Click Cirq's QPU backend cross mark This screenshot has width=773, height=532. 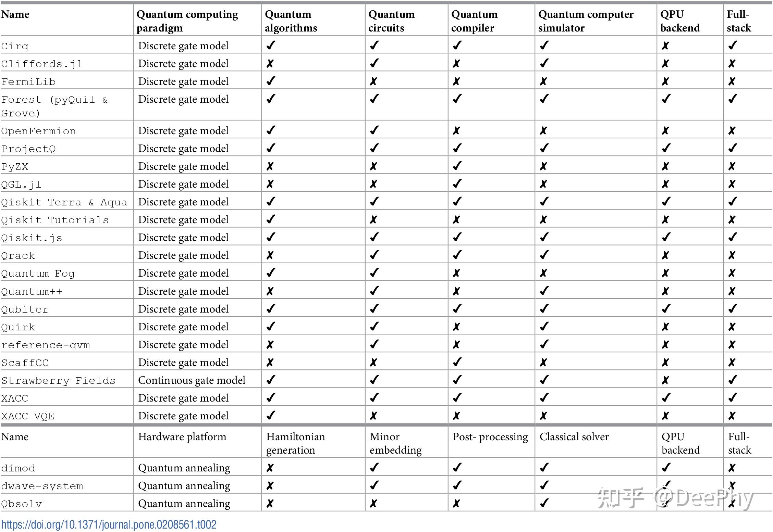pyautogui.click(x=665, y=46)
